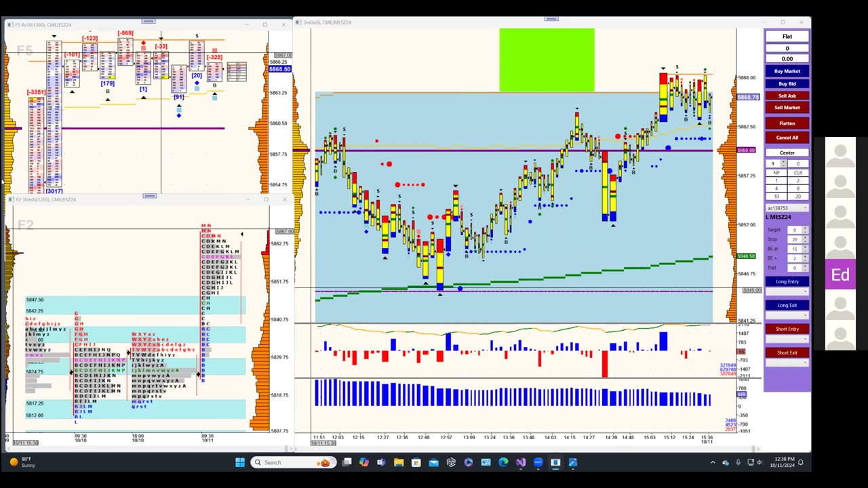Viewport: 868px width, 488px height.
Task: Adjust the order quantity stepper arrows
Action: point(783,163)
